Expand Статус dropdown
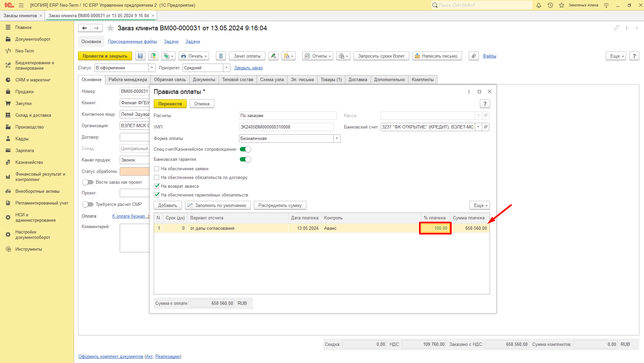The width and height of the screenshot is (644, 363). point(152,68)
